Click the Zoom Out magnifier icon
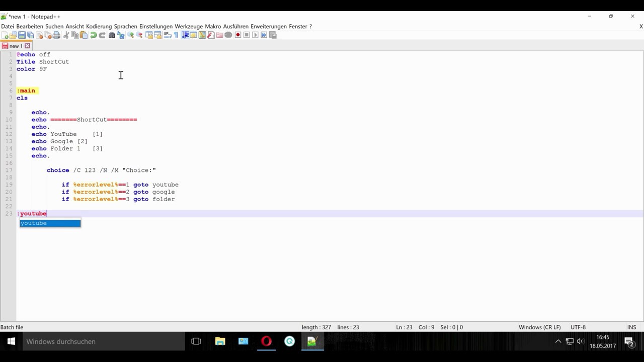This screenshot has height=362, width=644. [139, 35]
